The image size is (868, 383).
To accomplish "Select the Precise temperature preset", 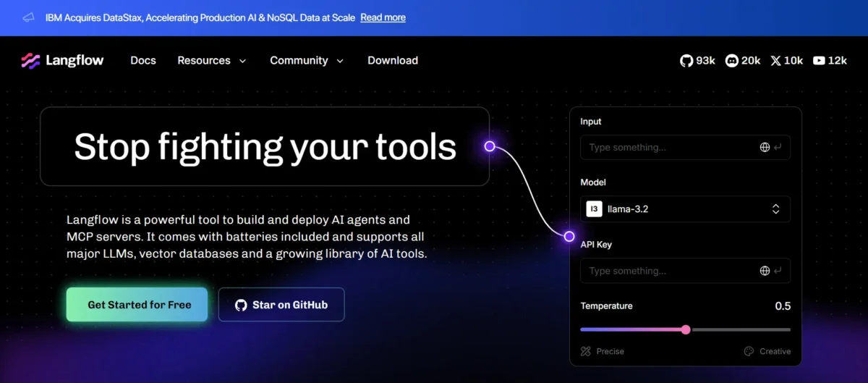I will (x=602, y=351).
